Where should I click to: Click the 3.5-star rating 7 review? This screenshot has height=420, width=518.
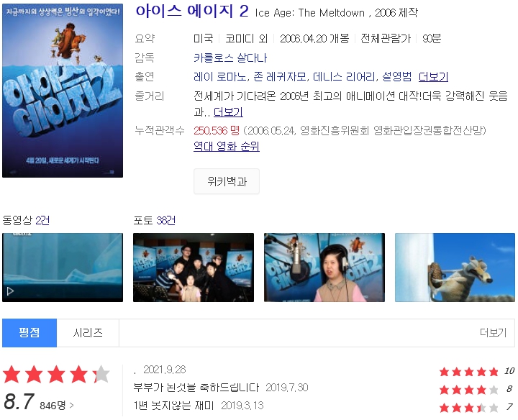click(x=476, y=408)
